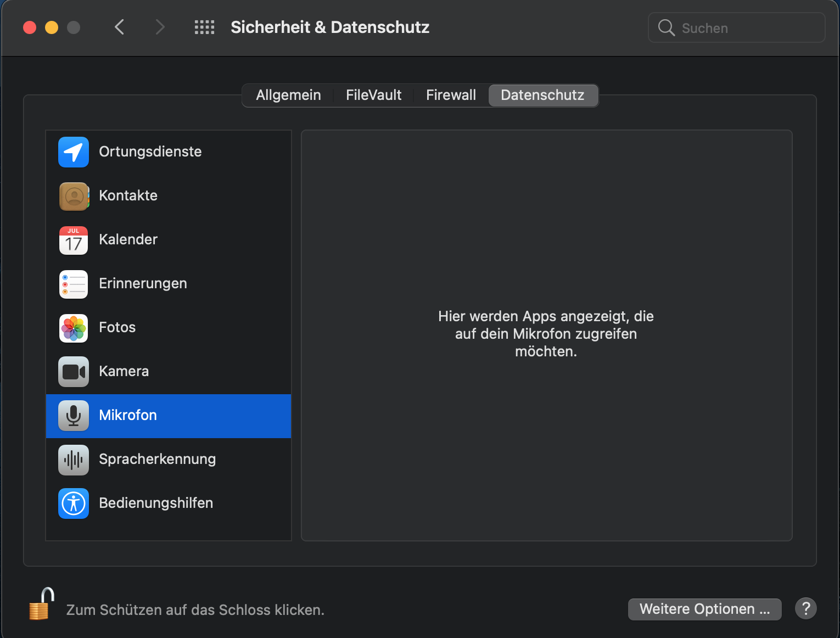
Task: Switch to the FileVault tab
Action: tap(373, 95)
